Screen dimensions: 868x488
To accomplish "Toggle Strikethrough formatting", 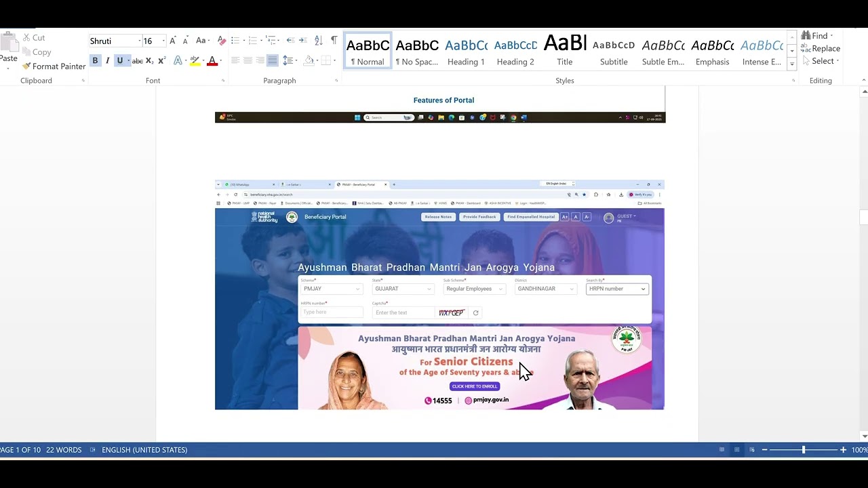I will point(137,60).
